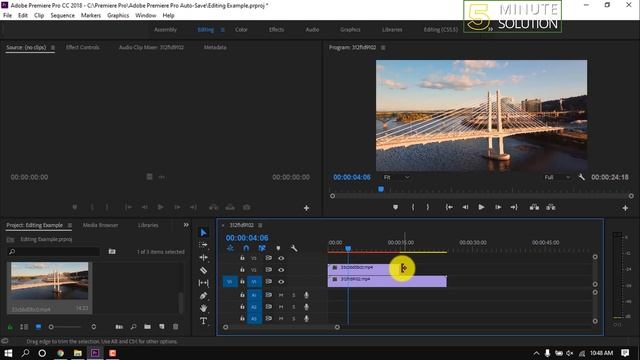Step back one frame in Program monitor
Image resolution: width=640 pixels, height=360 pixels.
[465, 207]
